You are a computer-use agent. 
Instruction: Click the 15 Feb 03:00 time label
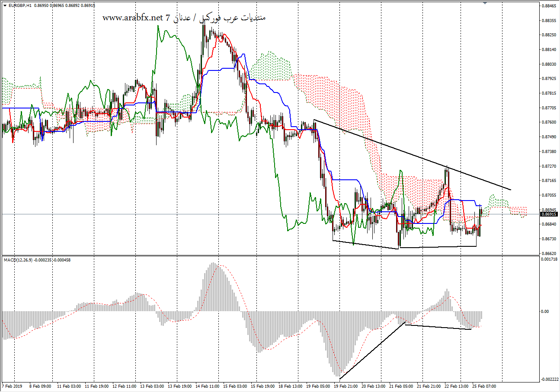pyautogui.click(x=235, y=386)
